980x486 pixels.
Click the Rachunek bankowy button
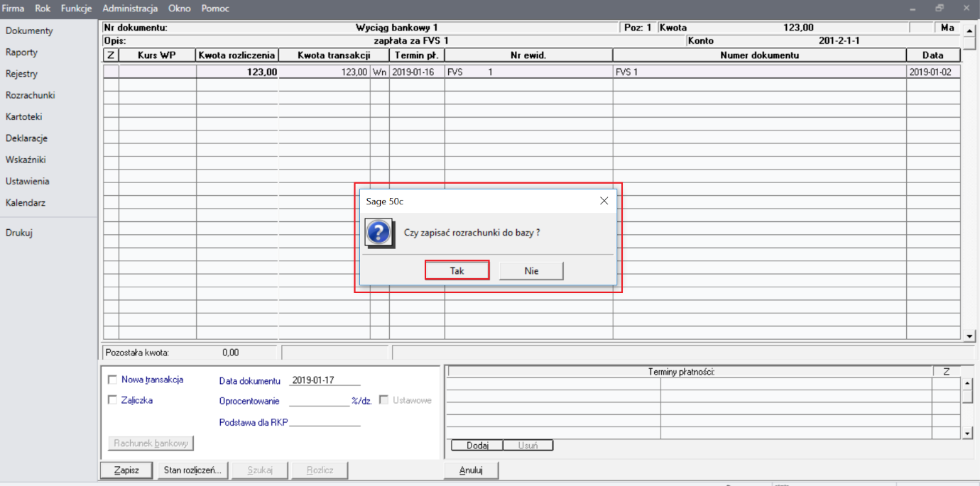click(x=151, y=443)
